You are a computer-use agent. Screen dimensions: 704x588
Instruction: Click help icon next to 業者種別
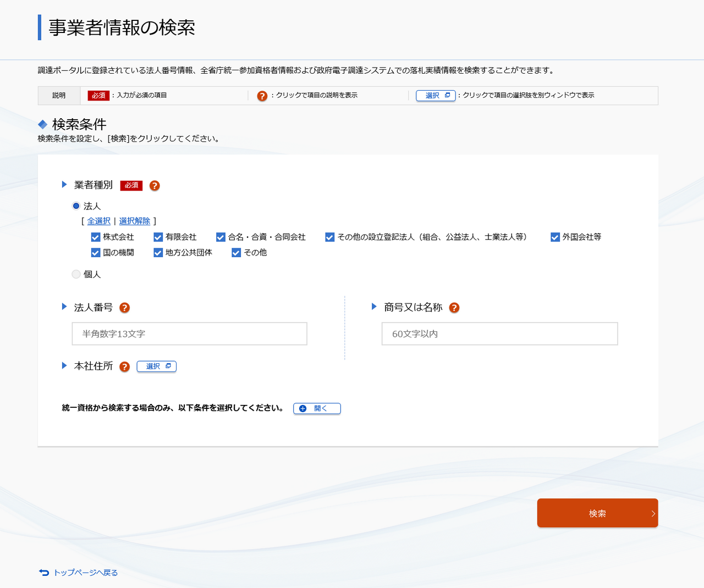click(x=155, y=186)
